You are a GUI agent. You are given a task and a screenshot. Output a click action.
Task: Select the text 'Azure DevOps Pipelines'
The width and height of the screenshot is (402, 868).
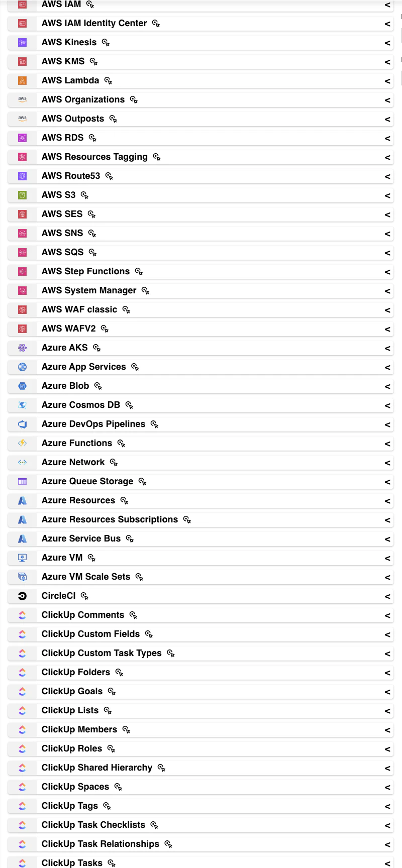pyautogui.click(x=93, y=424)
